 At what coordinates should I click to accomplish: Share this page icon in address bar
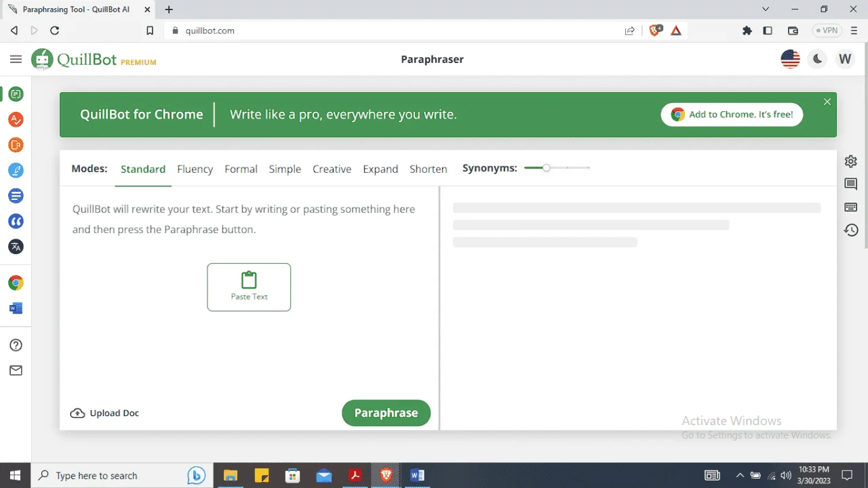click(630, 30)
